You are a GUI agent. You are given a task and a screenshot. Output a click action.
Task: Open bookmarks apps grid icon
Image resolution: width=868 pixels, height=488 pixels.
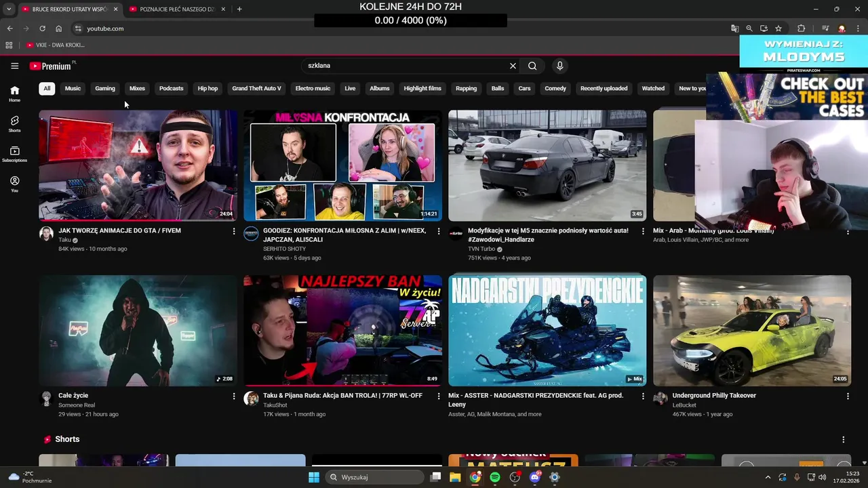tap(9, 45)
